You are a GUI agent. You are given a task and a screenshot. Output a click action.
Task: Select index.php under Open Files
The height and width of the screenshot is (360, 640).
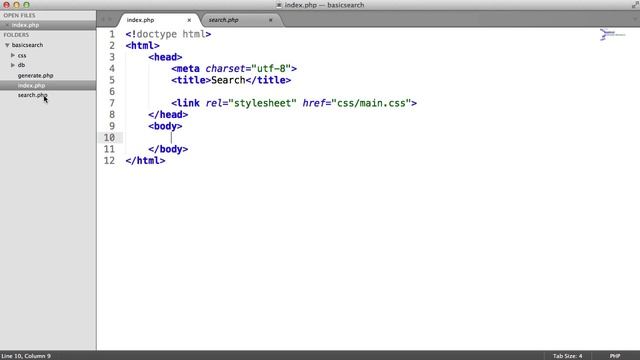tap(25, 25)
